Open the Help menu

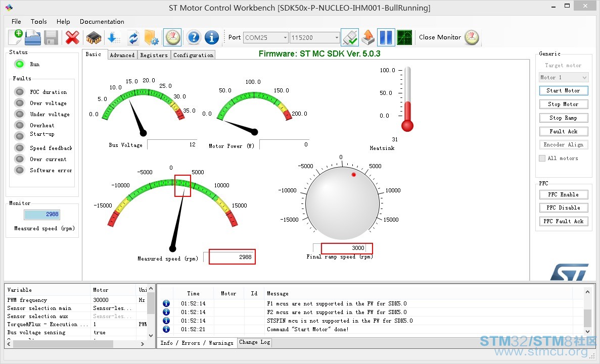tap(63, 21)
